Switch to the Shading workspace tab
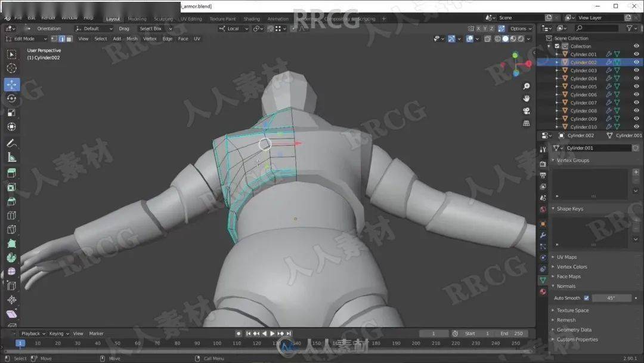Screen dimensions: 644x363 click(x=252, y=19)
